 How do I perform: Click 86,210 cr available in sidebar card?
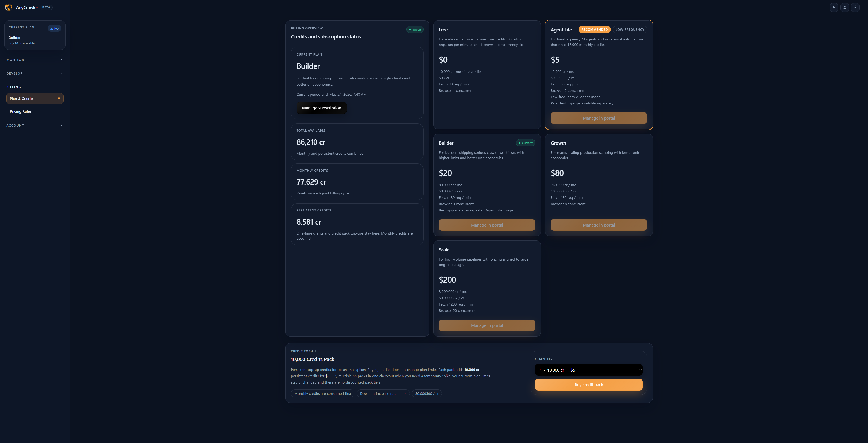(21, 43)
